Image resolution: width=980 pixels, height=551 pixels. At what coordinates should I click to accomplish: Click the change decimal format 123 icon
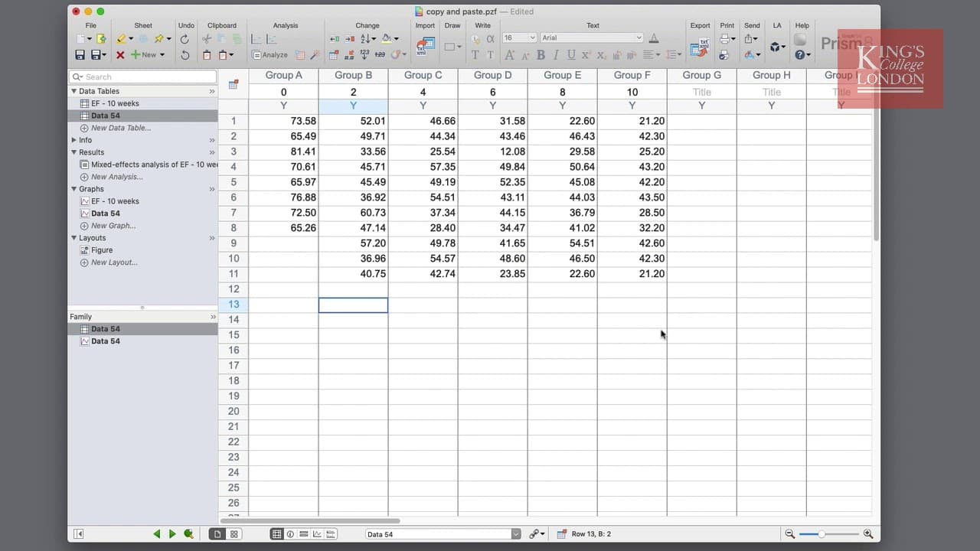point(364,55)
